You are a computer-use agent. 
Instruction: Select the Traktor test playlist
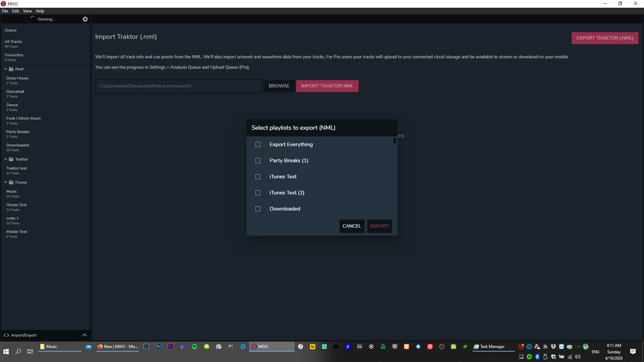pos(46,171)
